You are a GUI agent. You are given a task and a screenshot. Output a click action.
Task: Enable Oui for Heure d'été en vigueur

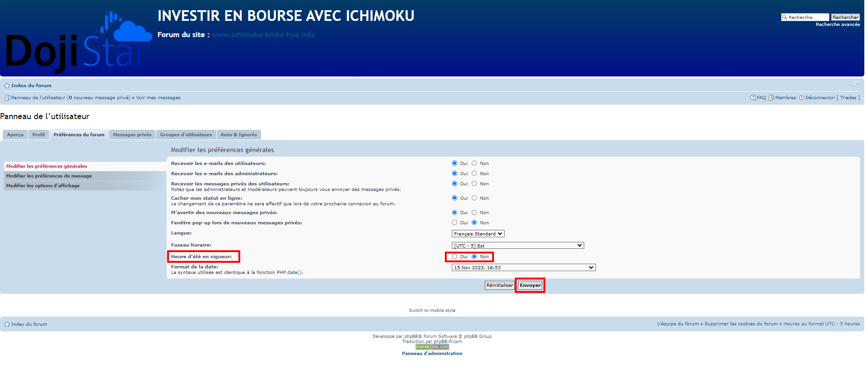455,257
